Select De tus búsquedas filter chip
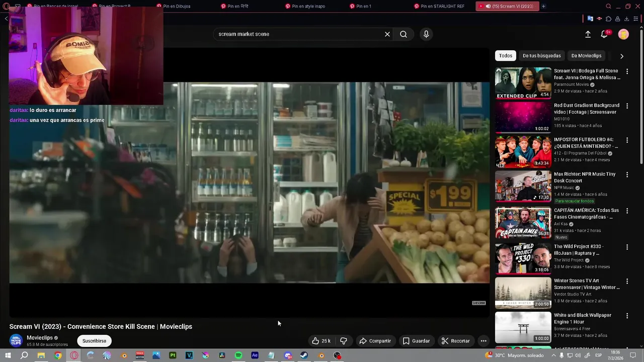Image resolution: width=644 pixels, height=362 pixels. click(541, 56)
